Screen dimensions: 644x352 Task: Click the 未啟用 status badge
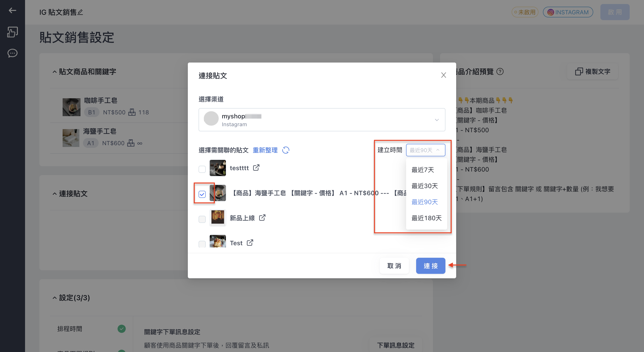click(525, 12)
